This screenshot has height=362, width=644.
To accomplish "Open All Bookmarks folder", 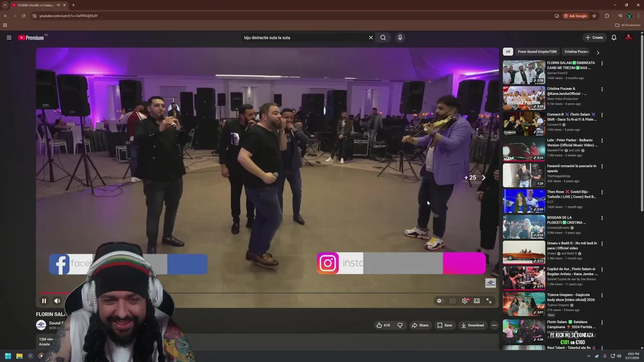I will [x=628, y=25].
